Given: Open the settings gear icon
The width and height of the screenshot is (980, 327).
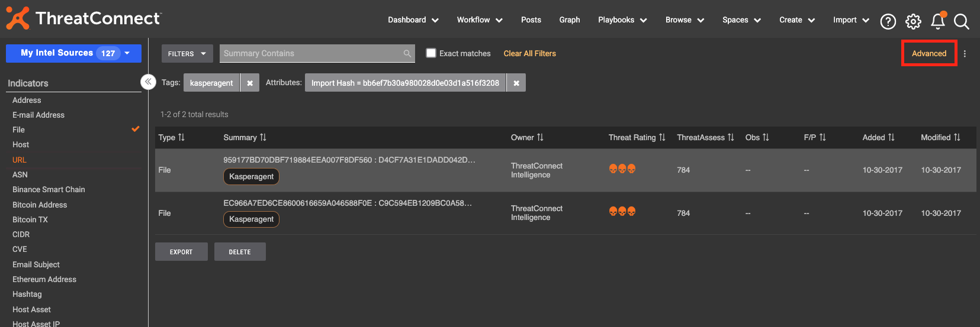Looking at the screenshot, I should pos(913,22).
